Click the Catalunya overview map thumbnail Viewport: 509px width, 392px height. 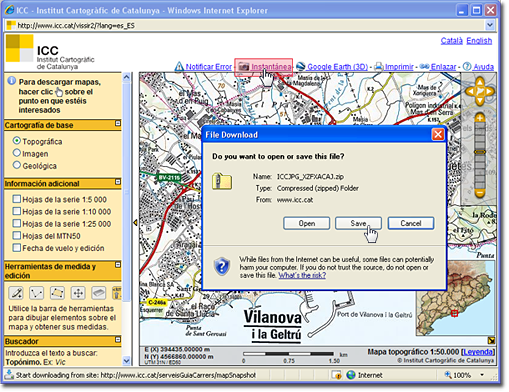[455, 298]
